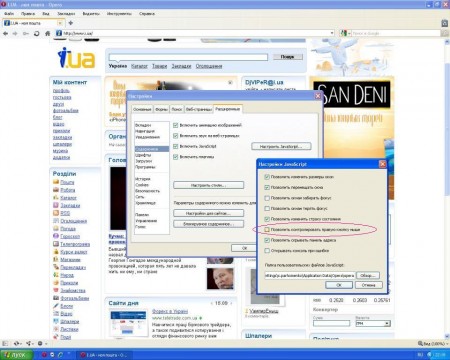Click the Настроить JavaScript button
This screenshot has height=360, width=450.
(281, 146)
